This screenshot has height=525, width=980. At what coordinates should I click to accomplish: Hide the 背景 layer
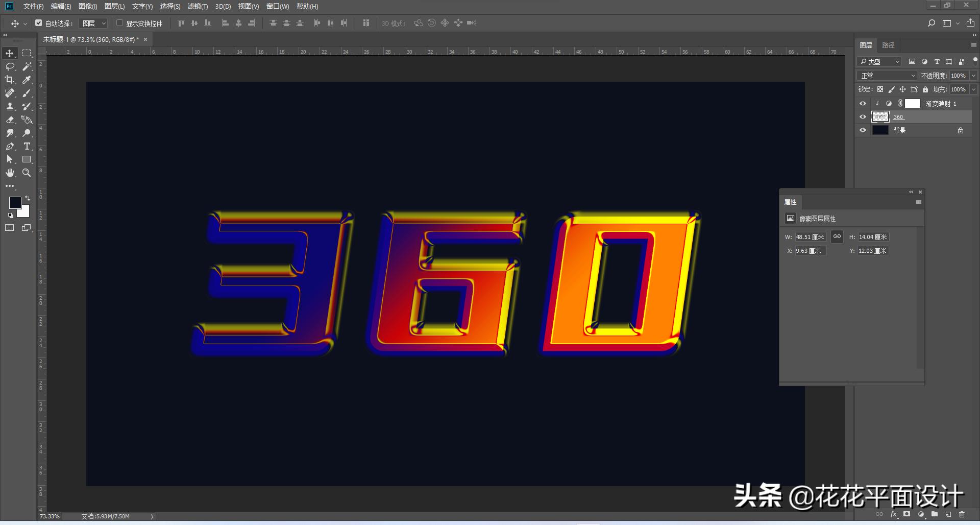pos(863,130)
